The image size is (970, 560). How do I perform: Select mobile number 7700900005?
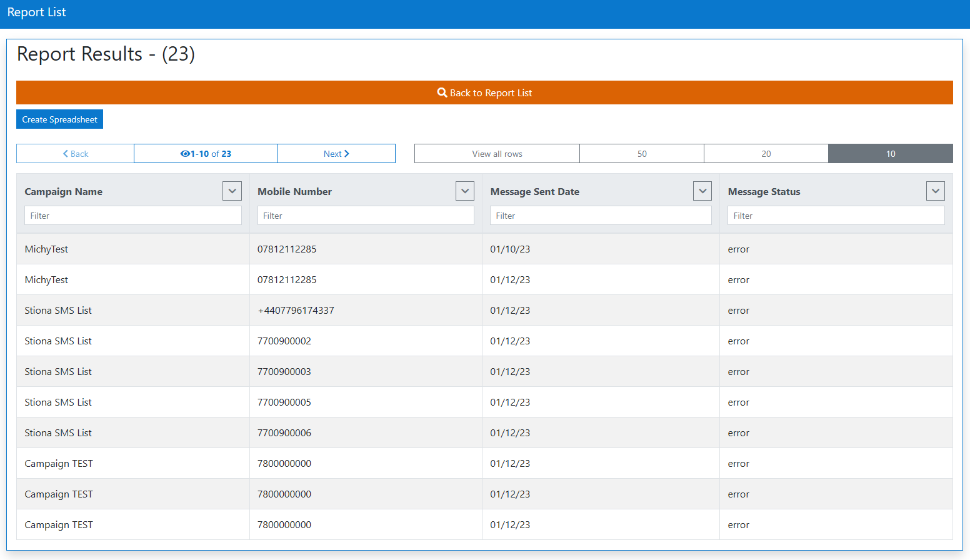(284, 402)
